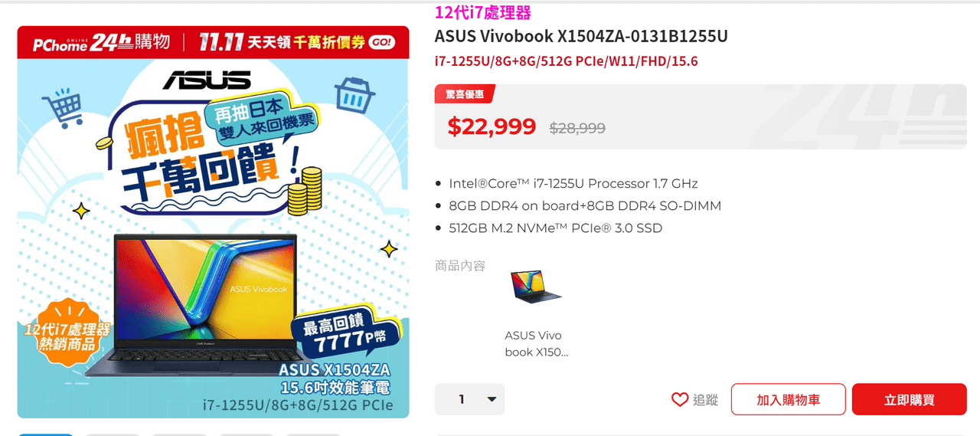The width and height of the screenshot is (980, 436).
Task: Click 加入購物車 button
Action: (x=788, y=399)
